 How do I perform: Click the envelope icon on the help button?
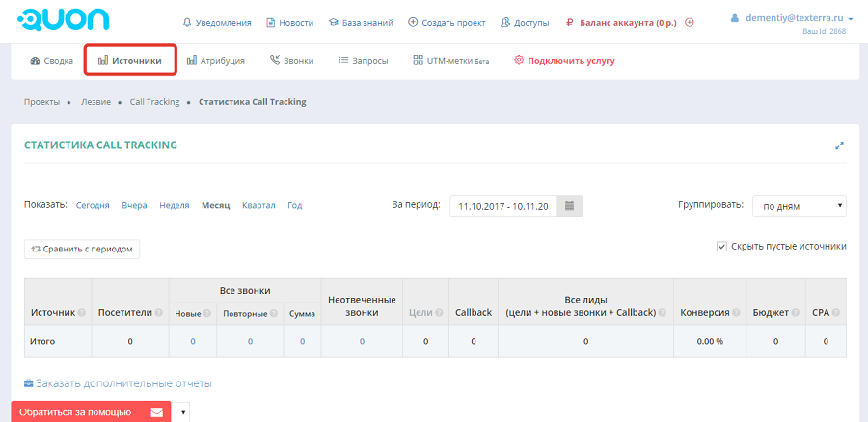pos(156,412)
